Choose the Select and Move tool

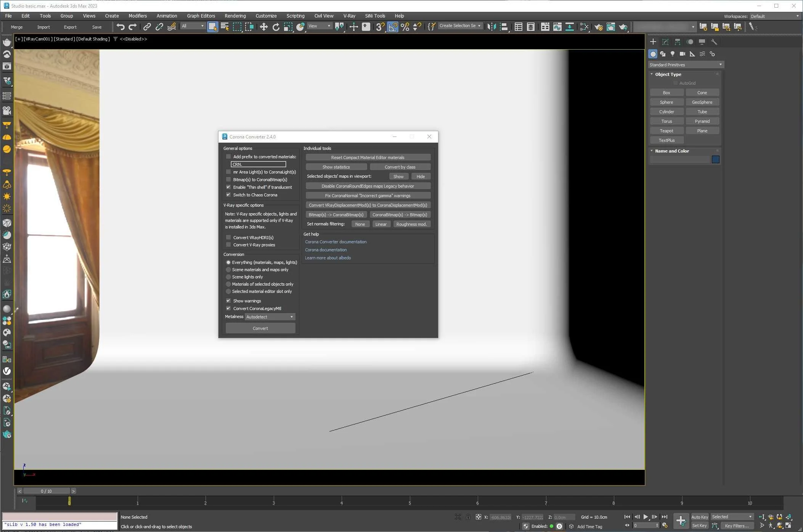263,27
